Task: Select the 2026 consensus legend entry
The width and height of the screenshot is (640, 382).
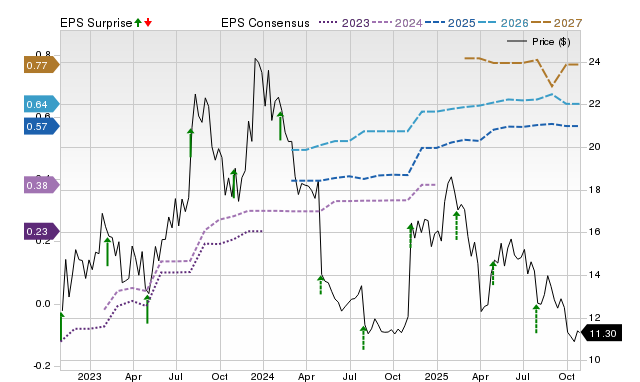Action: tap(503, 23)
